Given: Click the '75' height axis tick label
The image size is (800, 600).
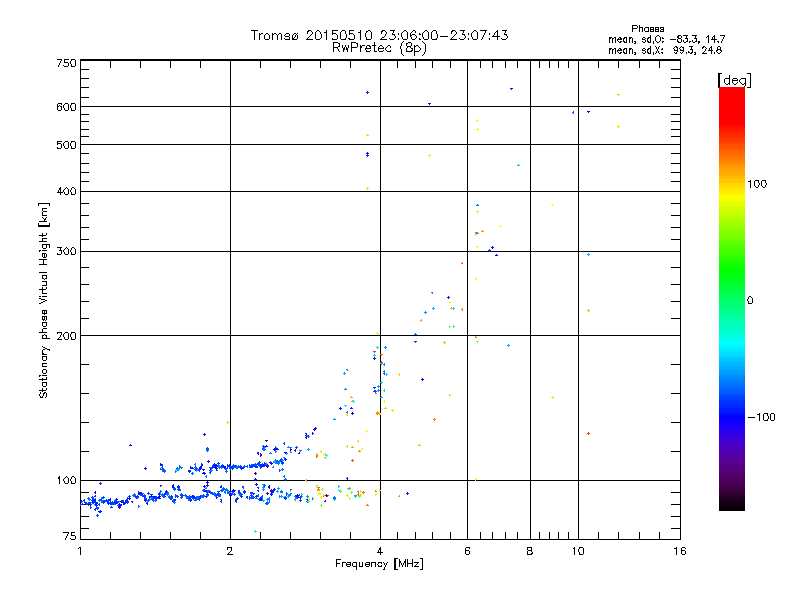Looking at the screenshot, I should tap(69, 536).
